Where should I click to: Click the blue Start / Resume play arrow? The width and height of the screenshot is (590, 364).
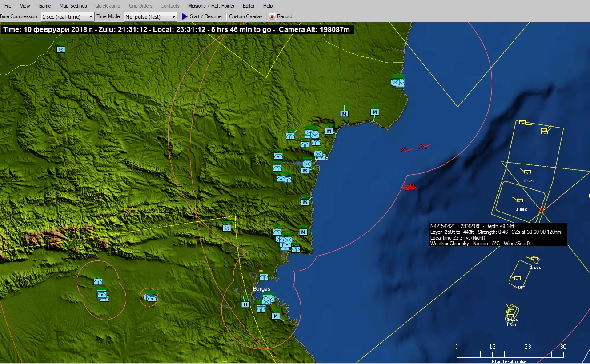click(185, 16)
